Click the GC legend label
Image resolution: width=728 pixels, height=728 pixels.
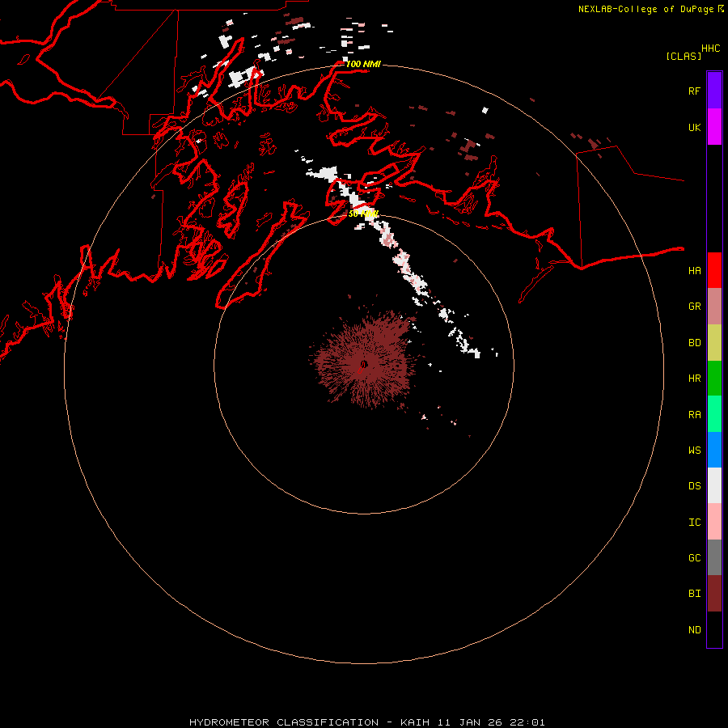coord(694,558)
